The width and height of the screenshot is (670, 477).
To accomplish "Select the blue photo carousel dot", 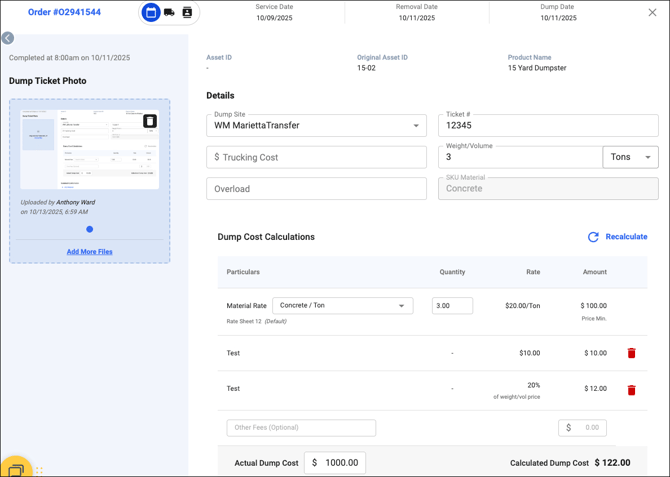I will 90,229.
